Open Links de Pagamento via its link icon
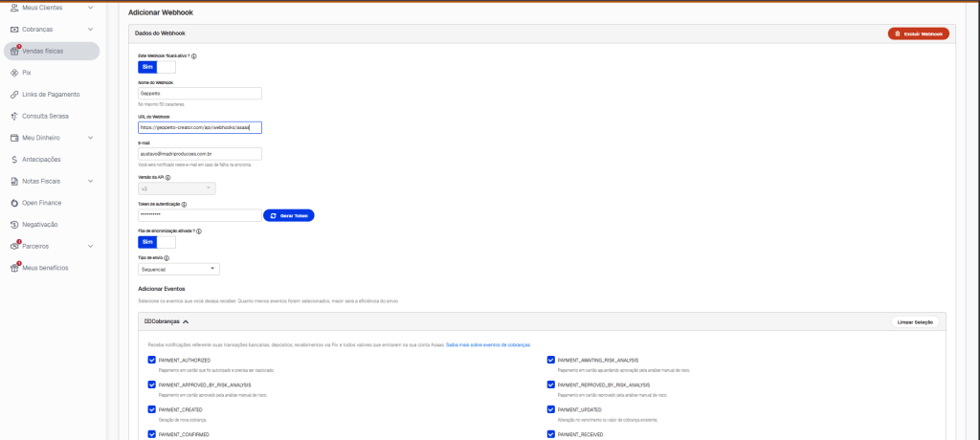The height and width of the screenshot is (440, 980). click(13, 95)
